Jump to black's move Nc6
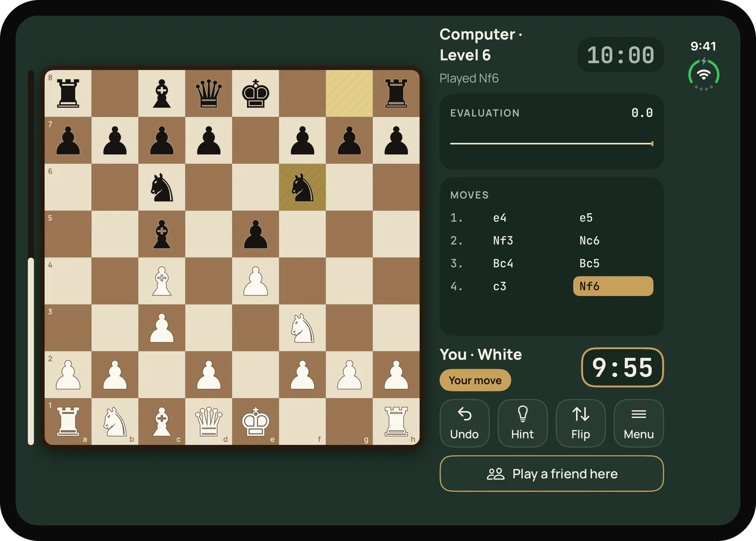 coord(589,240)
